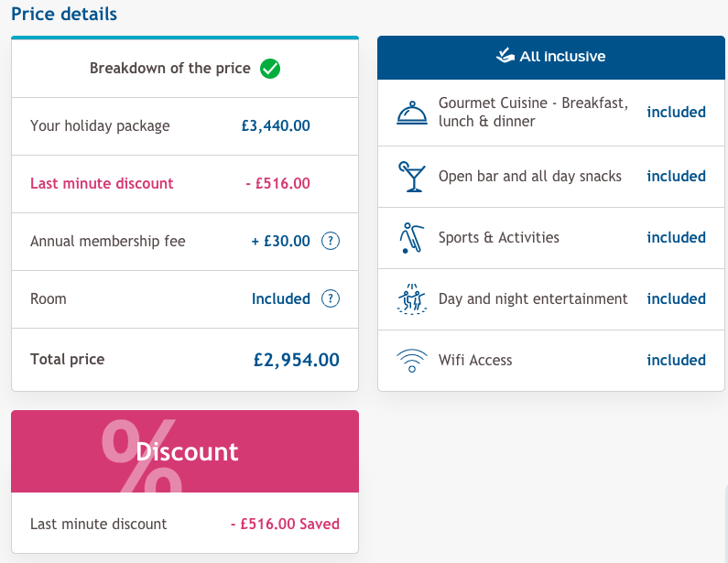Click the green checkmark beside Breakdown of the price

click(x=270, y=69)
